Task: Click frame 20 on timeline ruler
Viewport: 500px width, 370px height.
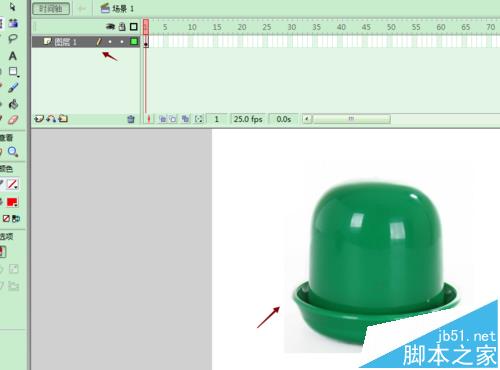Action: [241, 27]
